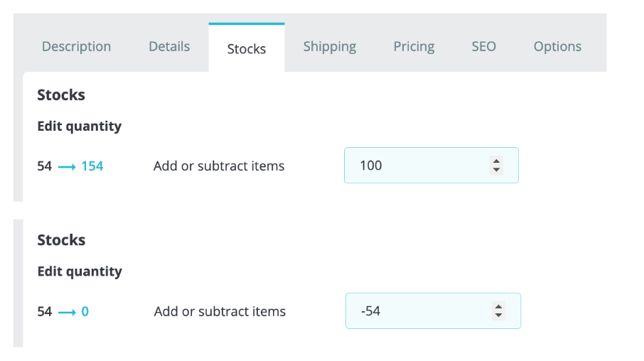Click the new quantity value 0

click(85, 311)
